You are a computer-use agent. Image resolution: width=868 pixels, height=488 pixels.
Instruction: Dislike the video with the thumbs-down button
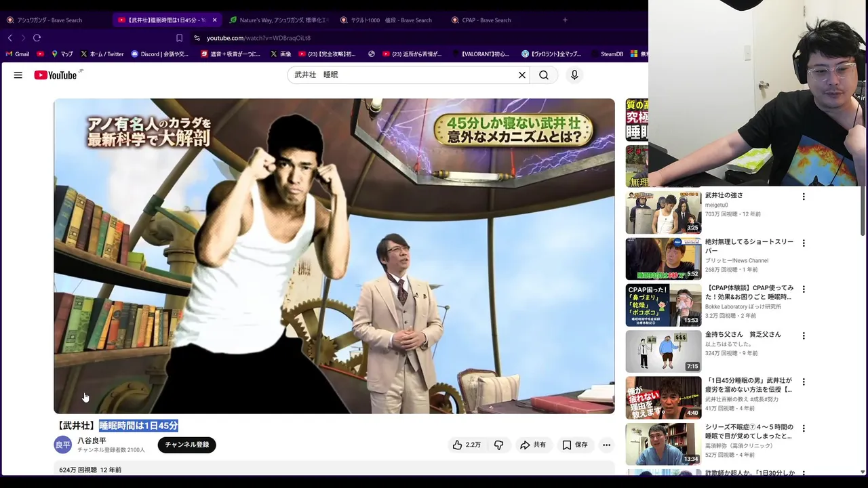click(498, 445)
